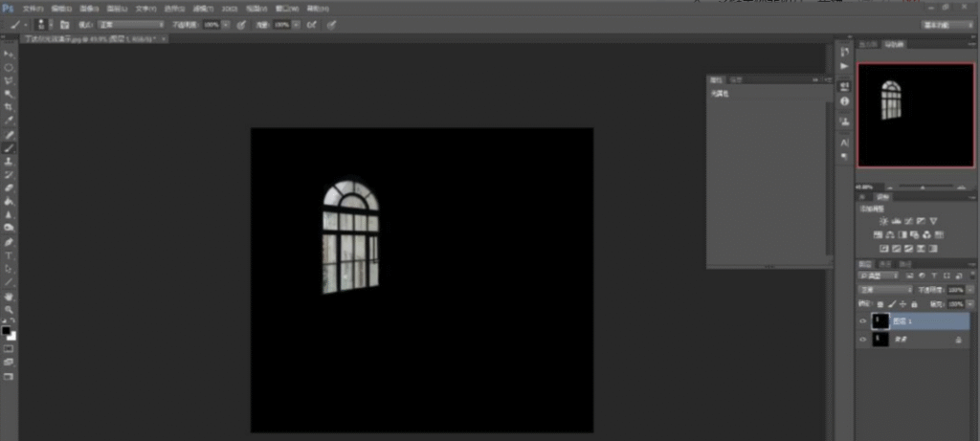Select the Type tool
Screen dimensions: 980x441
tap(9, 255)
